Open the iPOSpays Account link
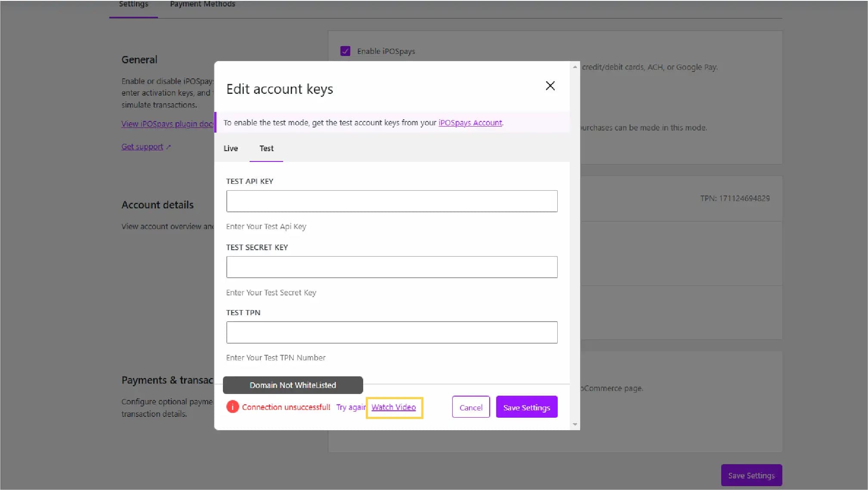The width and height of the screenshot is (868, 490). pos(470,123)
